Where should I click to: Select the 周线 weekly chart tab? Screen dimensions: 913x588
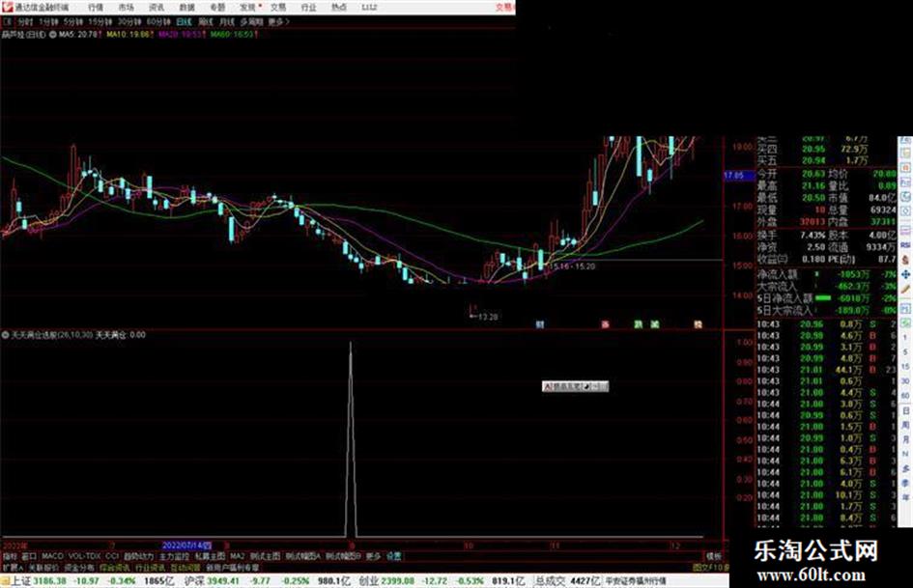206,22
